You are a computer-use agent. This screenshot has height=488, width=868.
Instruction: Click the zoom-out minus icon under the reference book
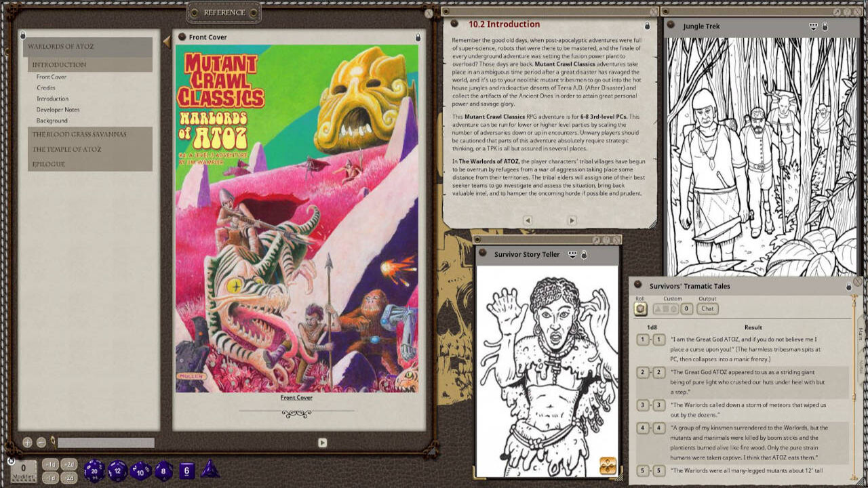[x=40, y=441]
